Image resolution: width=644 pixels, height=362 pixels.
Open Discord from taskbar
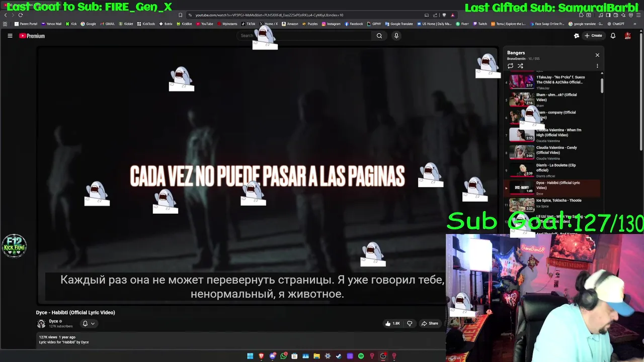272,356
